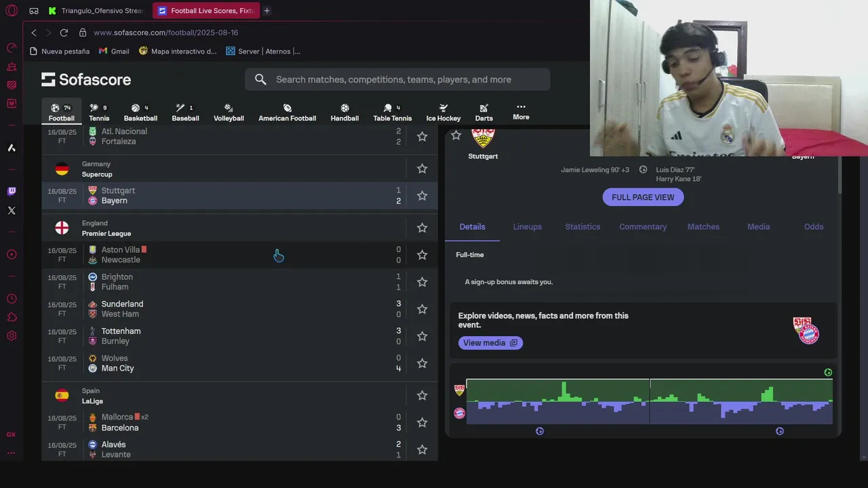
Task: Go back in the browser
Action: click(34, 33)
